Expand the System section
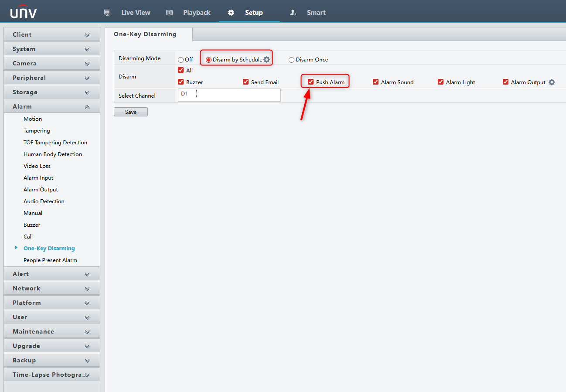The image size is (566, 392). click(x=52, y=49)
